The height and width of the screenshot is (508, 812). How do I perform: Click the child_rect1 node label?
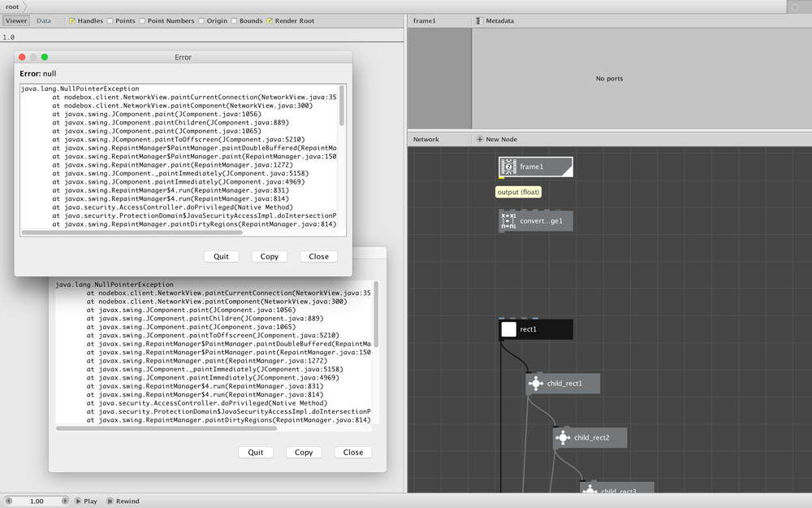pyautogui.click(x=564, y=384)
